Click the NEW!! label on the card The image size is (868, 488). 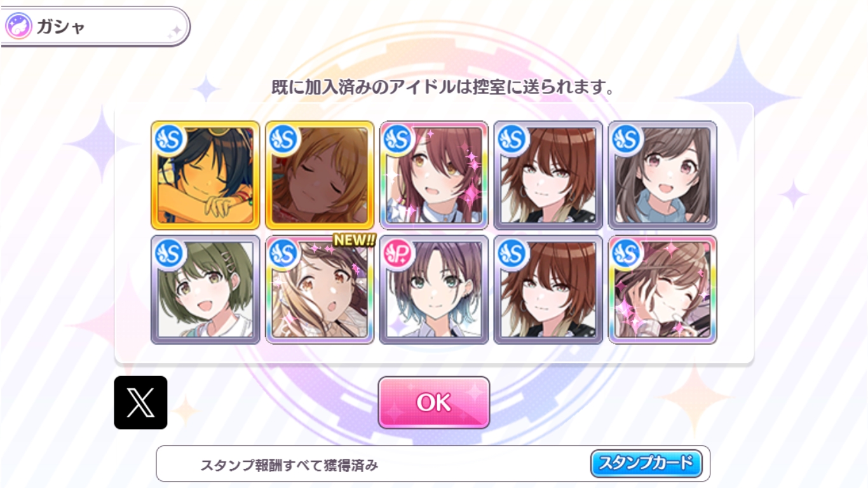click(354, 241)
